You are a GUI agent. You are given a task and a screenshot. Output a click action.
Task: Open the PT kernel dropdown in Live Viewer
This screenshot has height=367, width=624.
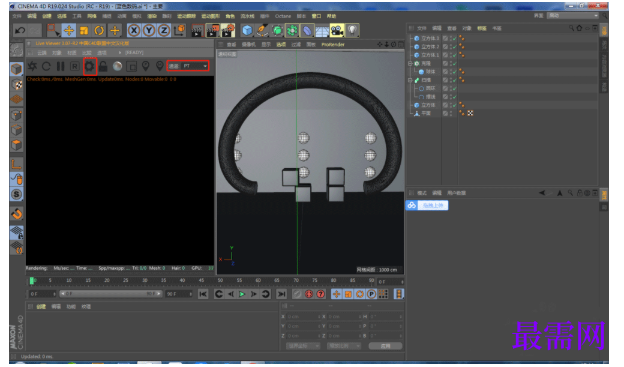pos(195,66)
